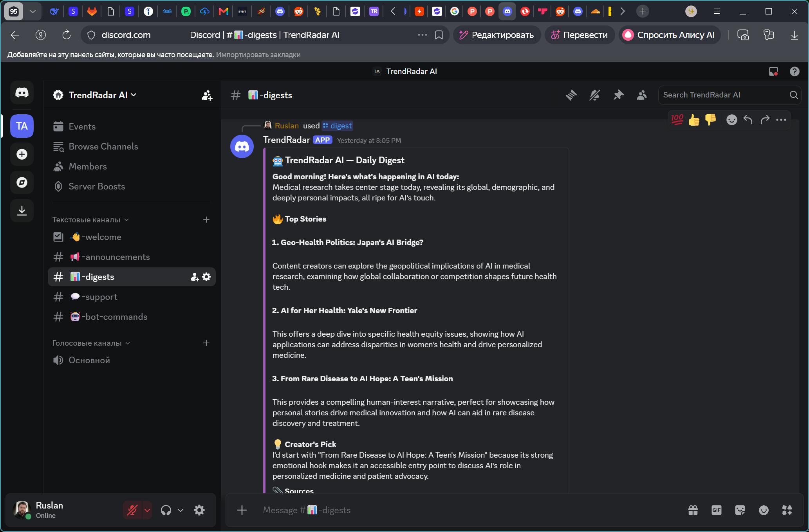
Task: Download apps icon in server rail
Action: 22,211
